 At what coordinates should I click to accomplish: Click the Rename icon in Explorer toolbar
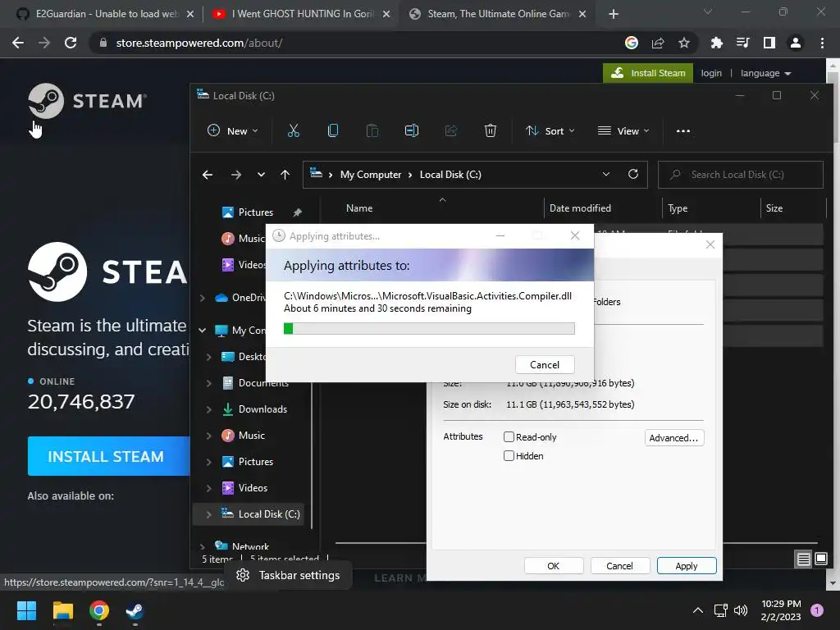pyautogui.click(x=412, y=130)
